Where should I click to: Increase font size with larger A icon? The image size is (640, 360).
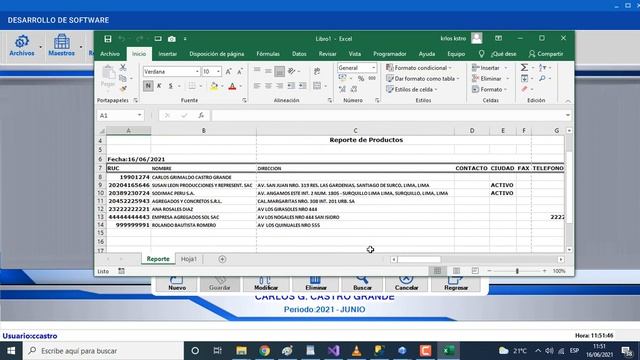point(229,71)
